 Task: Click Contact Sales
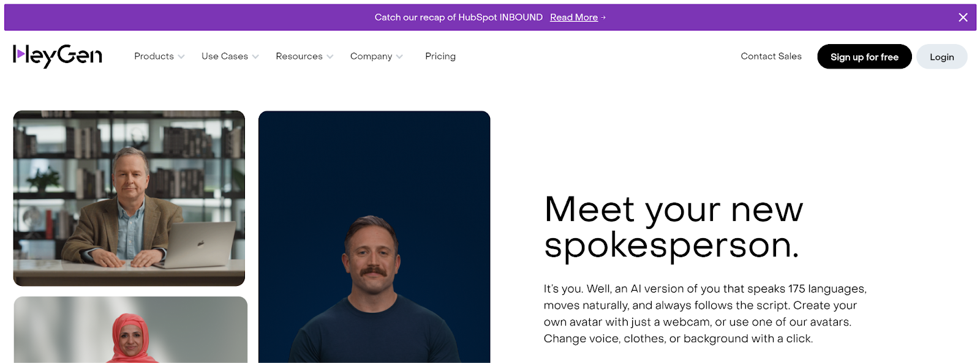click(x=771, y=56)
